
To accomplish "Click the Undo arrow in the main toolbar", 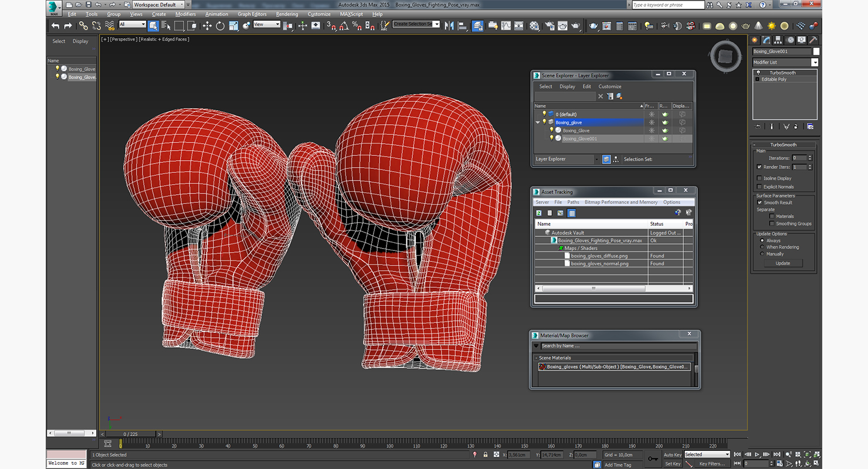I will click(x=55, y=26).
